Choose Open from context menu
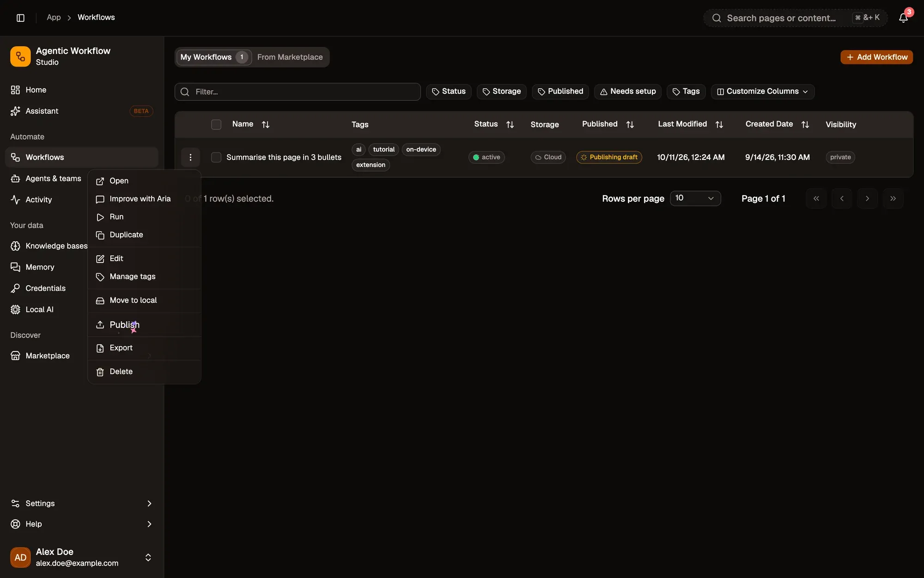Viewport: 924px width, 578px height. 144,181
